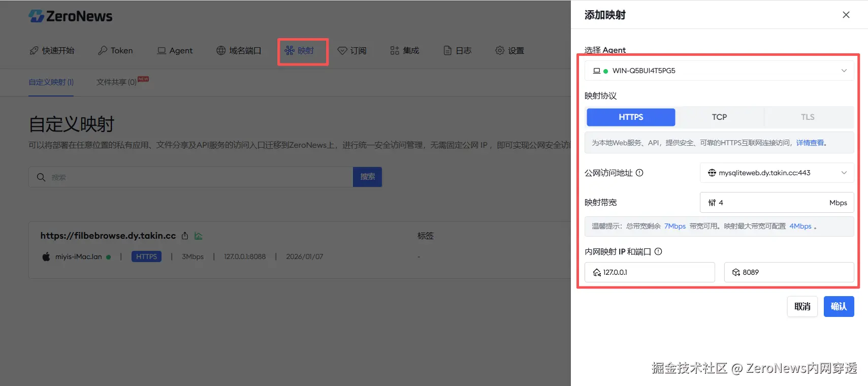This screenshot has width=868, height=386.
Task: Focus the 127.0.0.1 internal IP field
Action: 650,272
